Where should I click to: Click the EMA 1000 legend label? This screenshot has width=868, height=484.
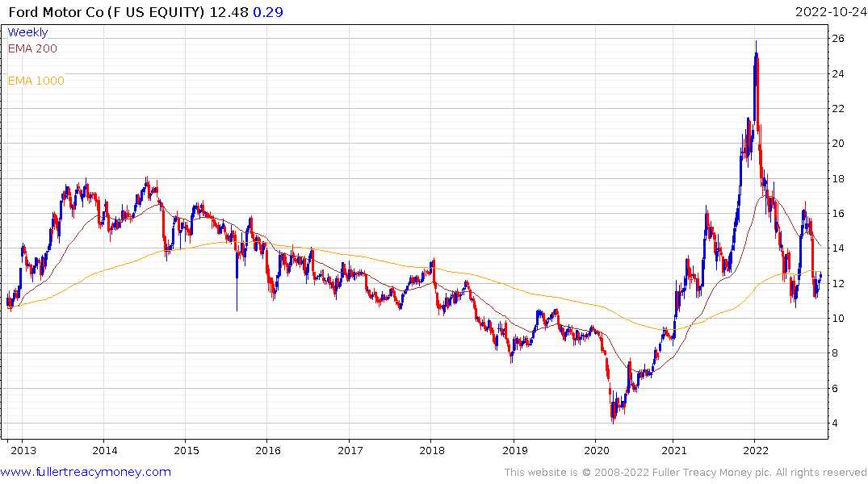tap(36, 81)
